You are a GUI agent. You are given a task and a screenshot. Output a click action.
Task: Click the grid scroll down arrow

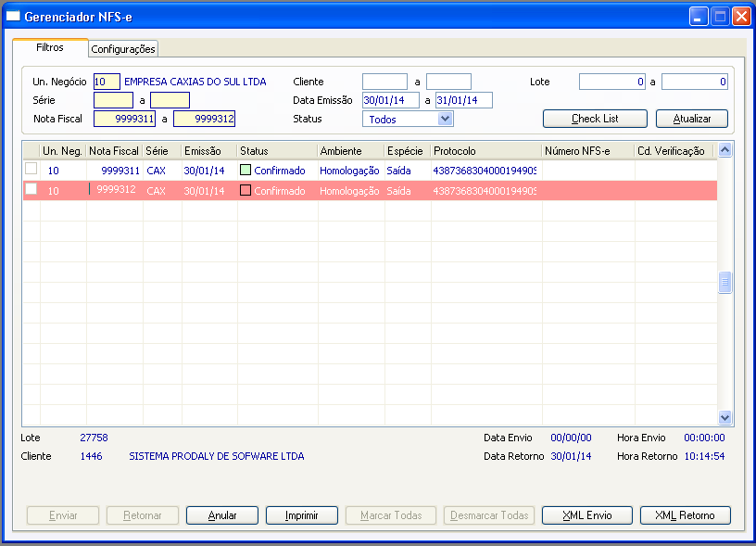tap(724, 417)
